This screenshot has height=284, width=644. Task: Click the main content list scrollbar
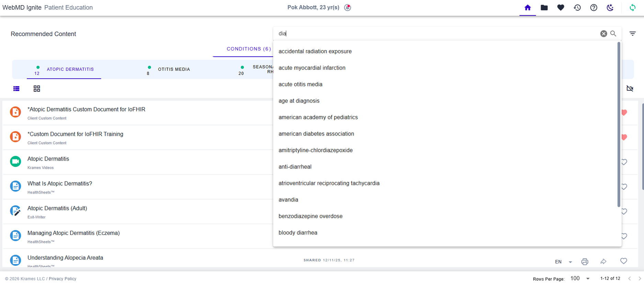(x=643, y=146)
